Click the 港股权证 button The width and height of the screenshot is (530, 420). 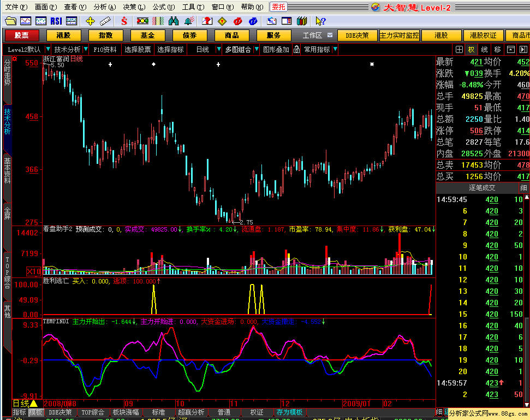point(483,35)
